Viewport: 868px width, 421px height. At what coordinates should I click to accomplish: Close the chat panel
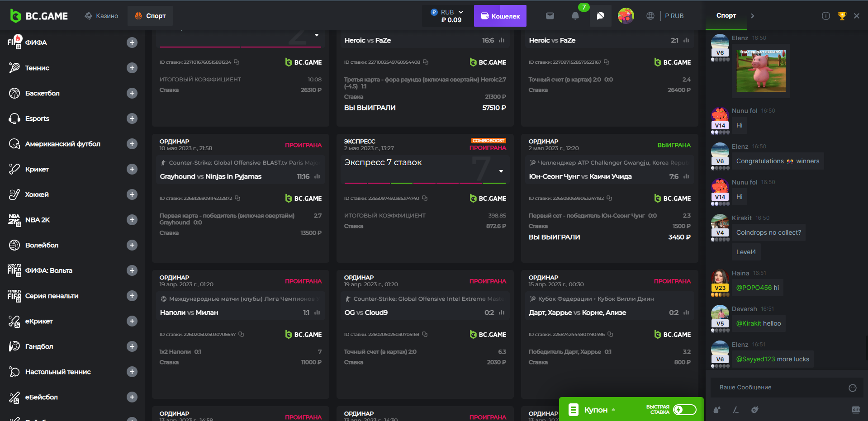pos(857,16)
